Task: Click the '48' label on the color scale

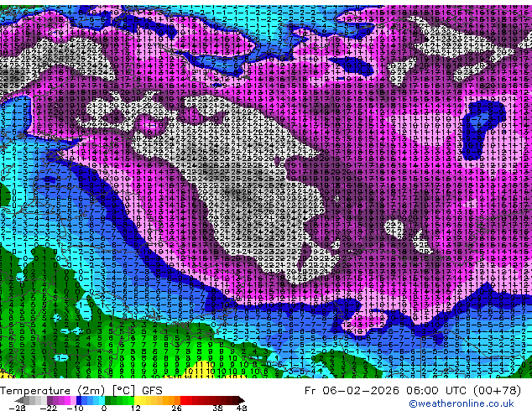Action: 242,408
